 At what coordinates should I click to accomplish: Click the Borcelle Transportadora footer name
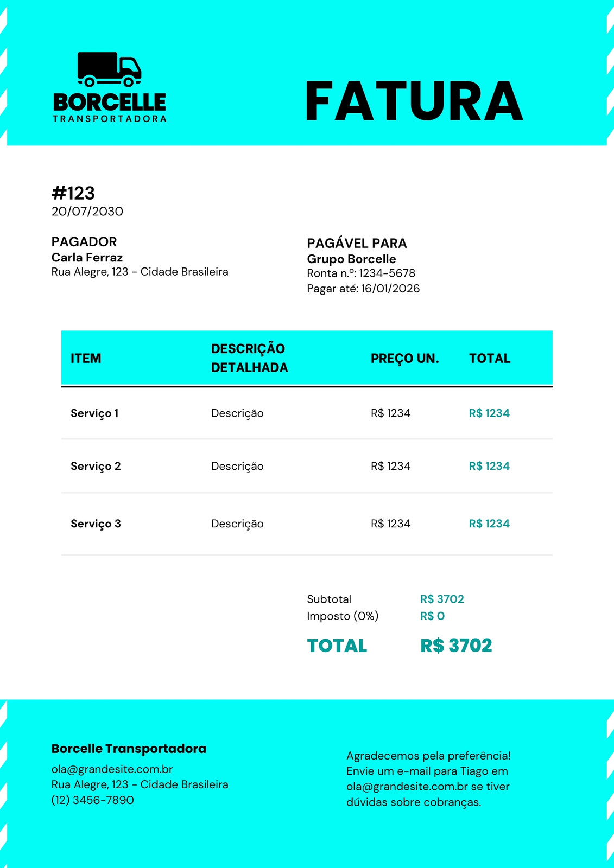tap(129, 749)
